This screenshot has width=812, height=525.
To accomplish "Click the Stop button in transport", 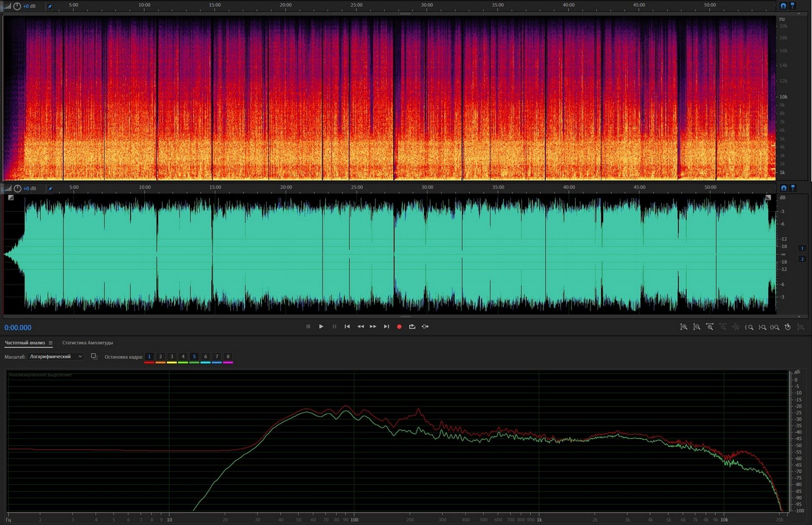I will point(308,327).
